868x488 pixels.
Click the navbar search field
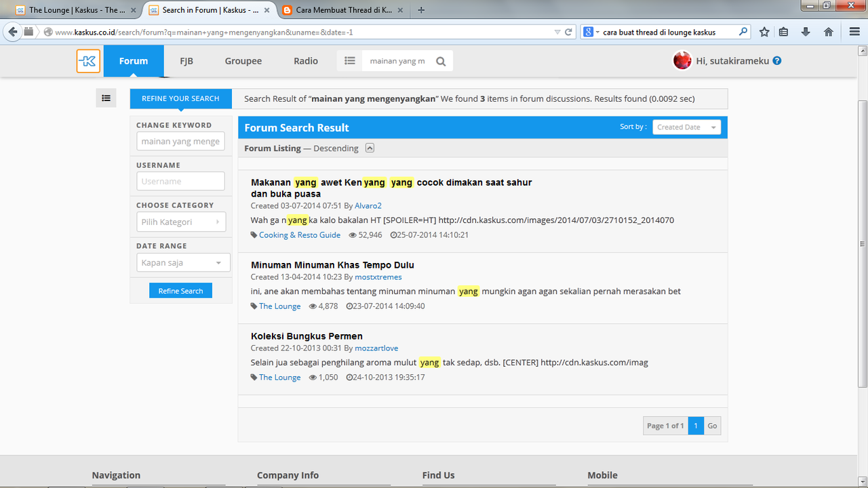tap(397, 61)
